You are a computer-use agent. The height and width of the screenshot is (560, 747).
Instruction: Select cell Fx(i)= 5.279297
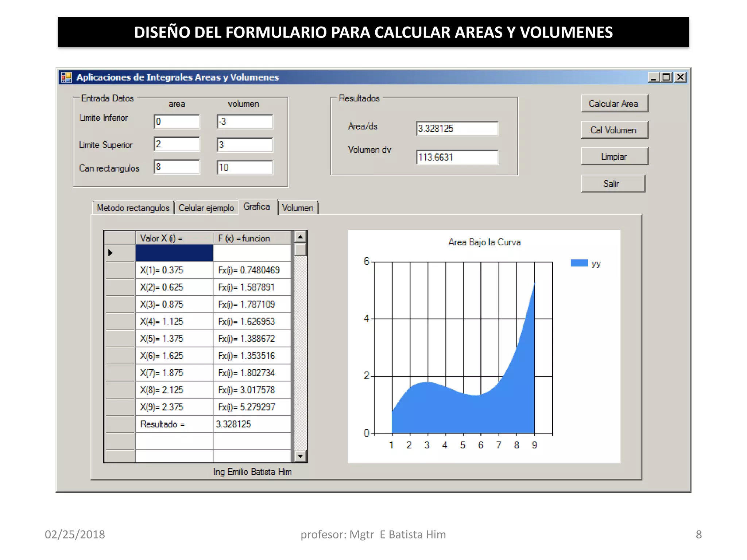click(252, 407)
